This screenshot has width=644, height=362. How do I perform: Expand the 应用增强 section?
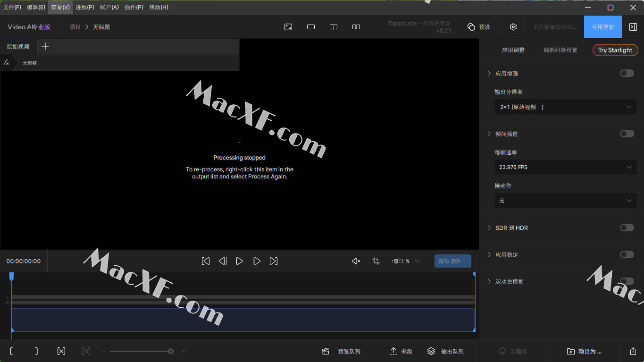coord(489,73)
